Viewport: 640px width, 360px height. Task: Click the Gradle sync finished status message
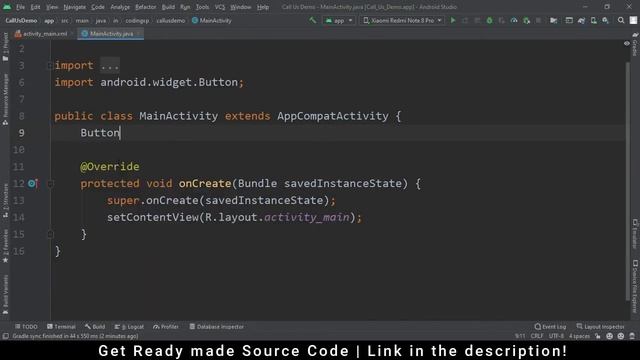tap(75, 336)
